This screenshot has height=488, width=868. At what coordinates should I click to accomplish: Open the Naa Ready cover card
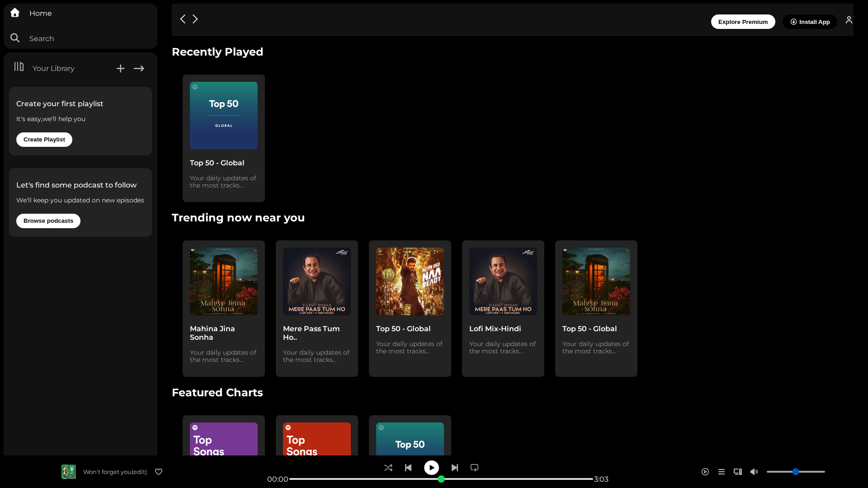(x=410, y=309)
